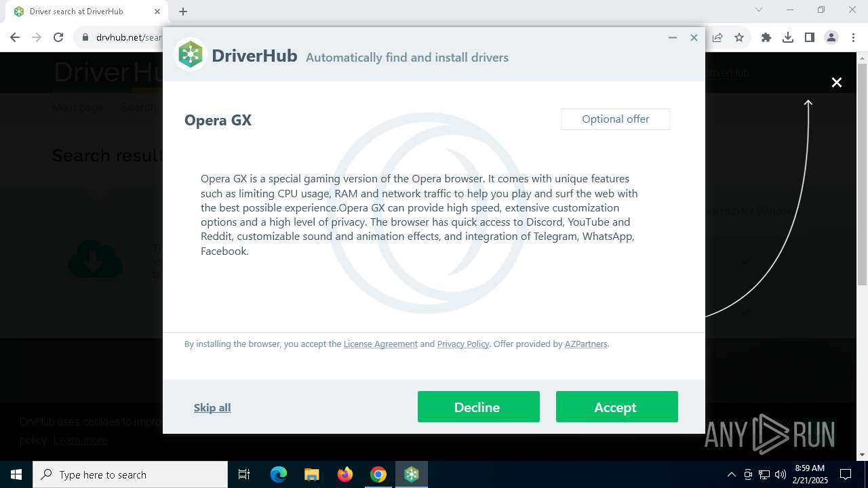Image resolution: width=868 pixels, height=488 pixels.
Task: Open File Explorer from taskbar
Action: [312, 474]
